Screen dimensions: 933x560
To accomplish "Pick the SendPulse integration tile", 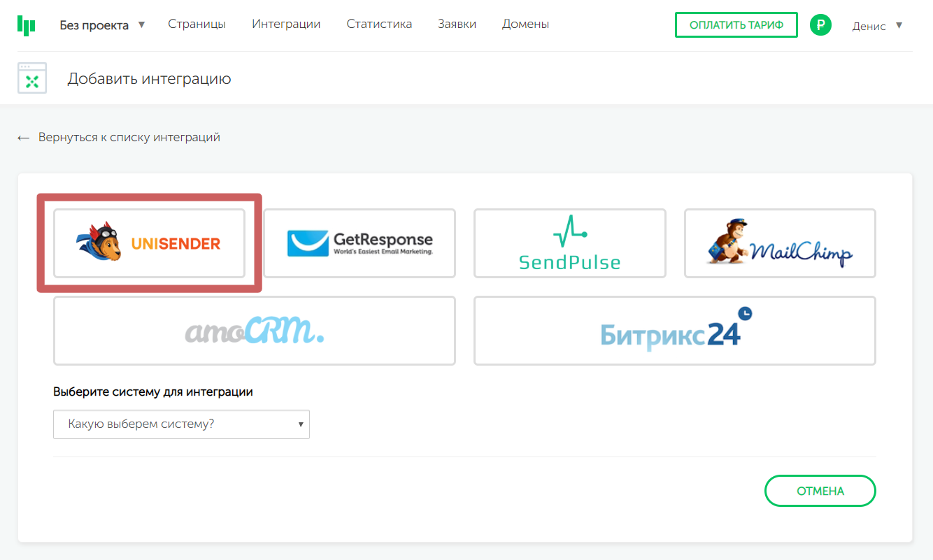I will [x=569, y=243].
